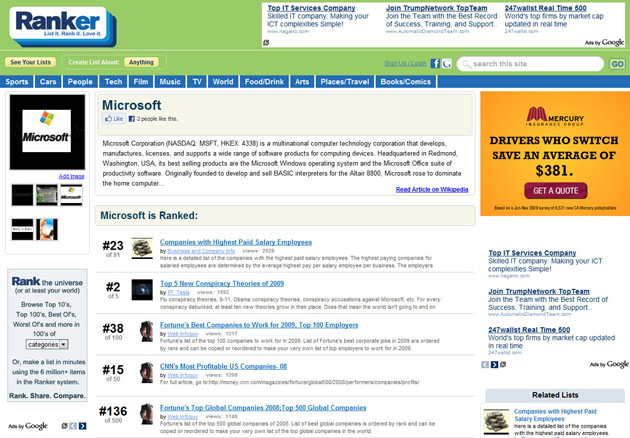Open Related Lists Companies with Highest Paid link
The height and width of the screenshot is (438, 630).
tap(555, 415)
